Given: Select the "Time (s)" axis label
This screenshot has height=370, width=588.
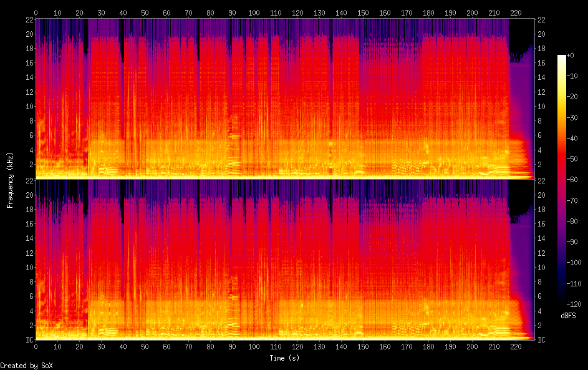Looking at the screenshot, I should click(x=285, y=358).
